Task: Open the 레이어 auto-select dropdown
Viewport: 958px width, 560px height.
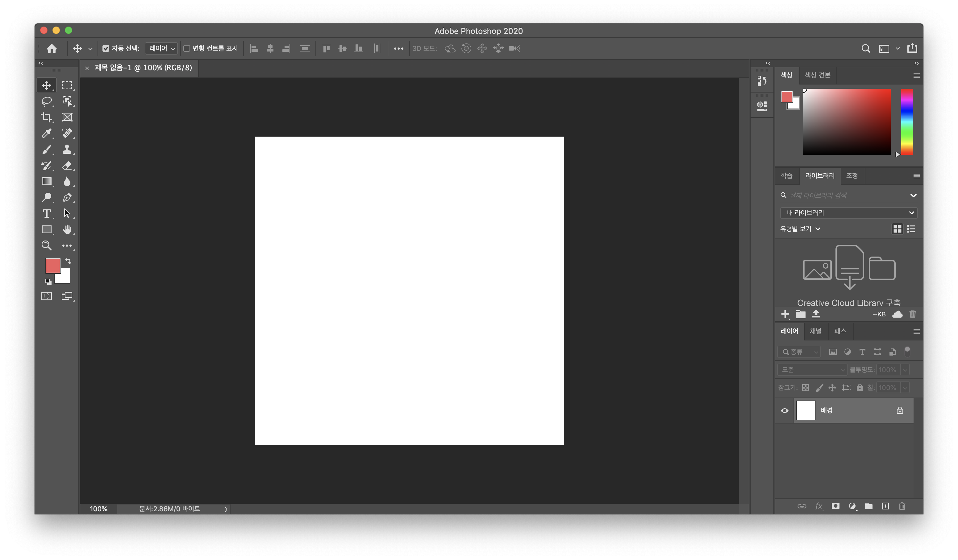Action: click(x=161, y=48)
